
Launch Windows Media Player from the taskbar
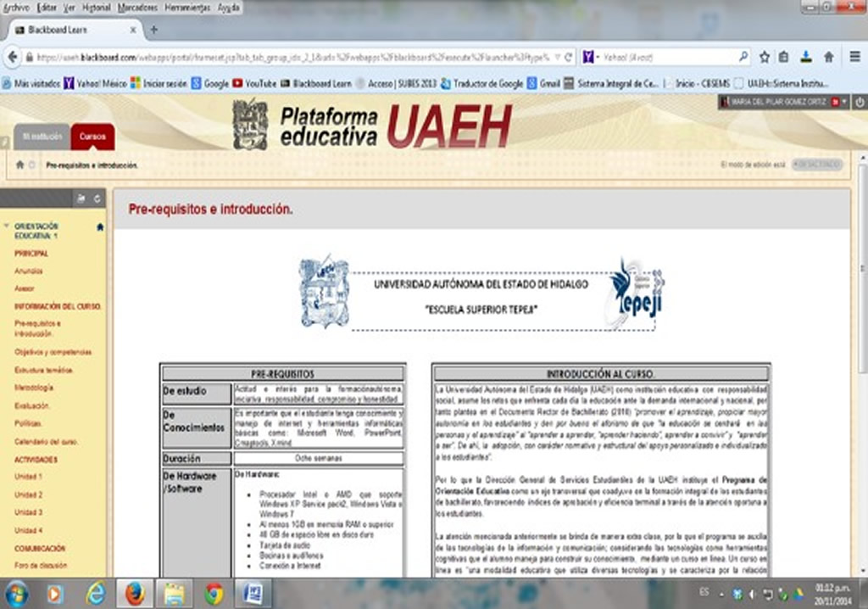[54, 594]
